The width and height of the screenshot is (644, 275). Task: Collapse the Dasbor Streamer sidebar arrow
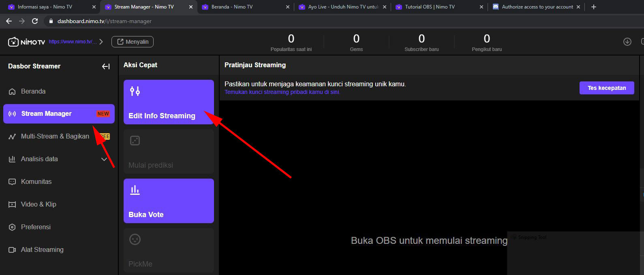pyautogui.click(x=106, y=66)
